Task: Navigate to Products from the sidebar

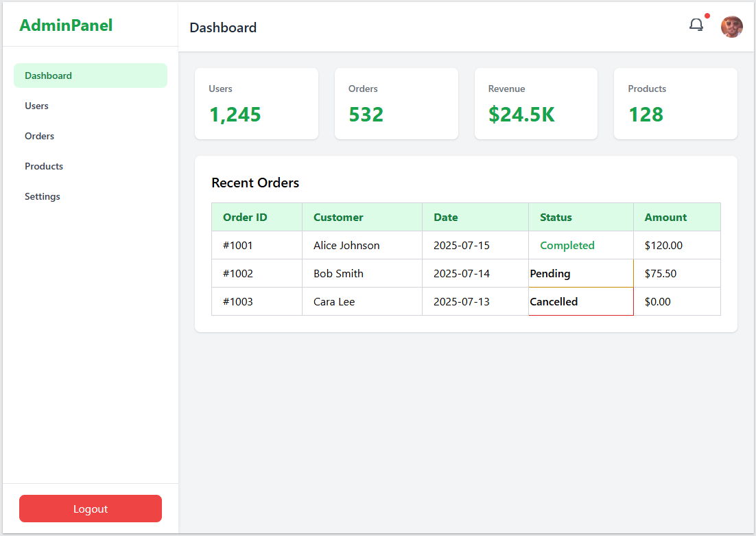Action: point(44,166)
